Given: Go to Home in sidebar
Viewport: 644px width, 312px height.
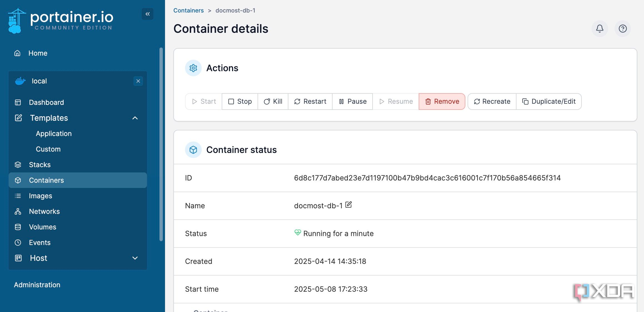Looking at the screenshot, I should [x=38, y=53].
